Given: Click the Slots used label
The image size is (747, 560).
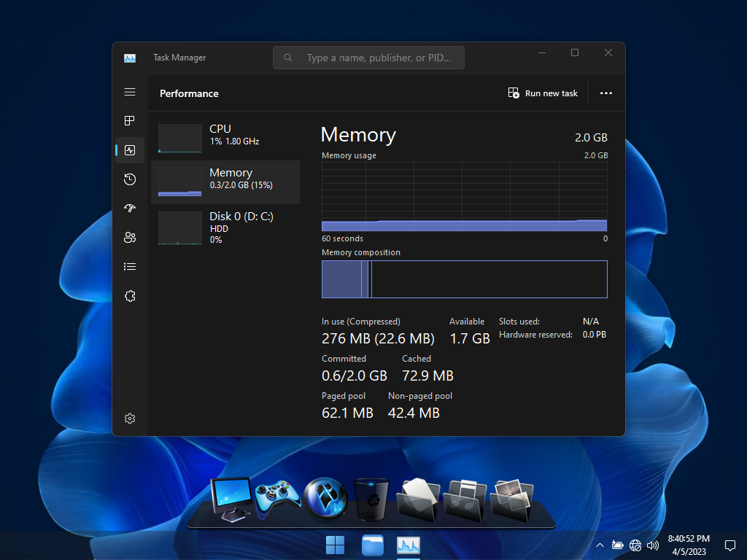Looking at the screenshot, I should 519,322.
